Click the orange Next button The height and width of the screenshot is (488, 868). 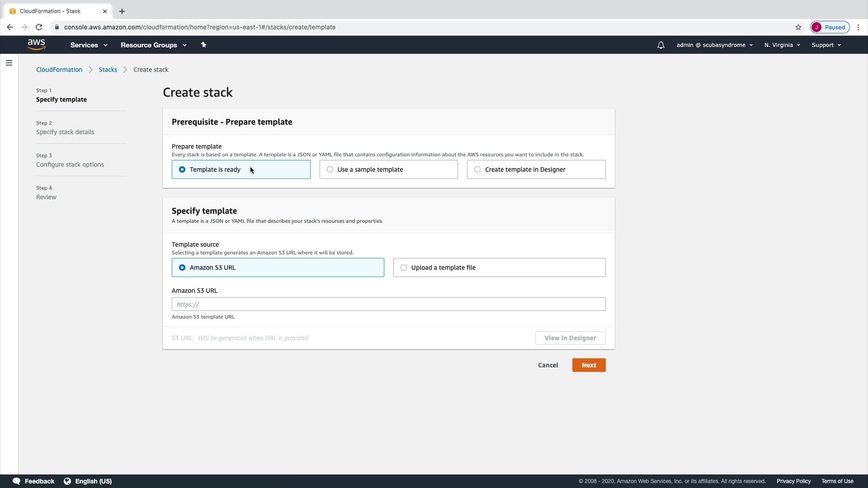click(x=588, y=365)
